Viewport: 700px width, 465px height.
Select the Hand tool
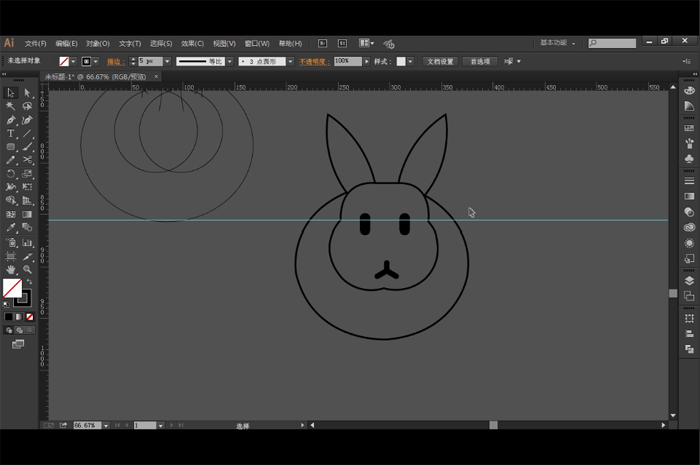[10, 269]
